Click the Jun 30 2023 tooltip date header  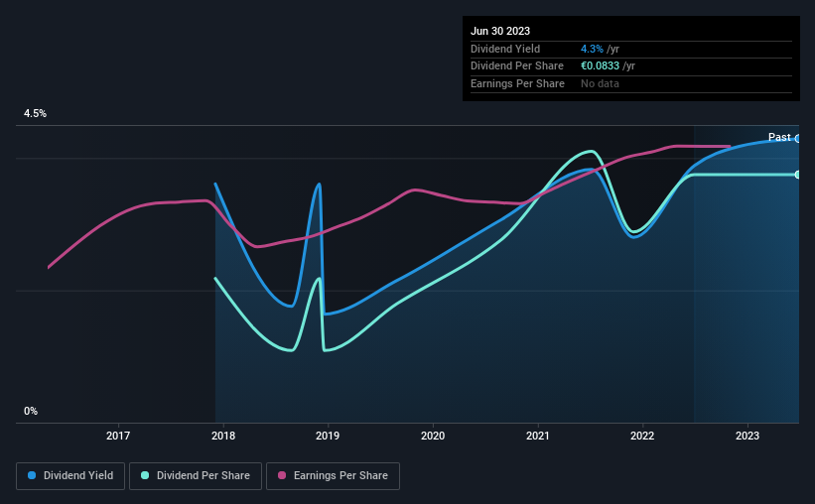click(500, 31)
